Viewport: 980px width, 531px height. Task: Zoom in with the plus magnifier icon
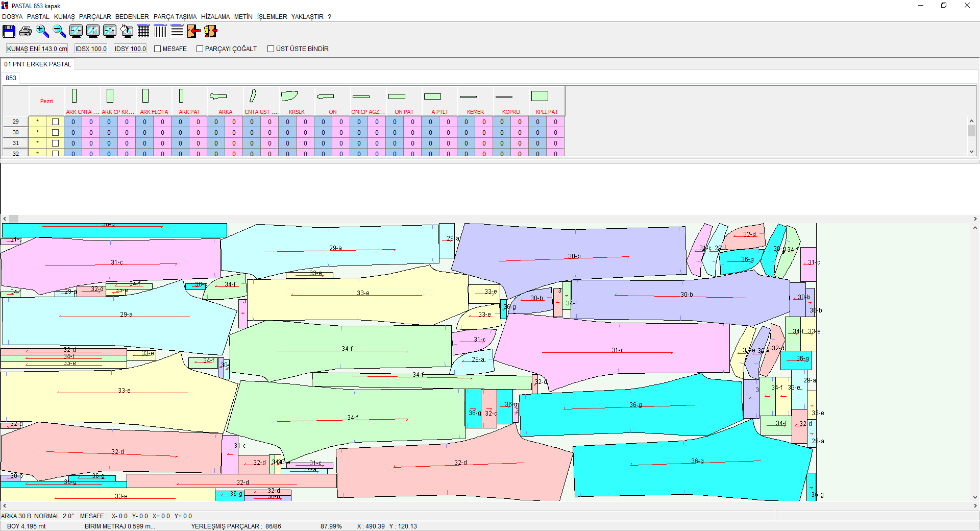tap(42, 32)
